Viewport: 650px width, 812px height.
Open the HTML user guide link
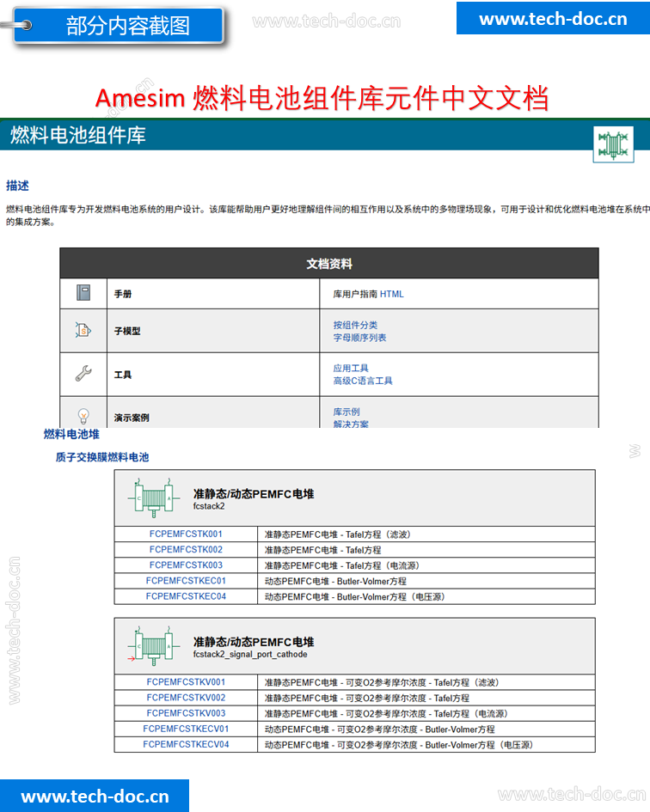(x=392, y=294)
